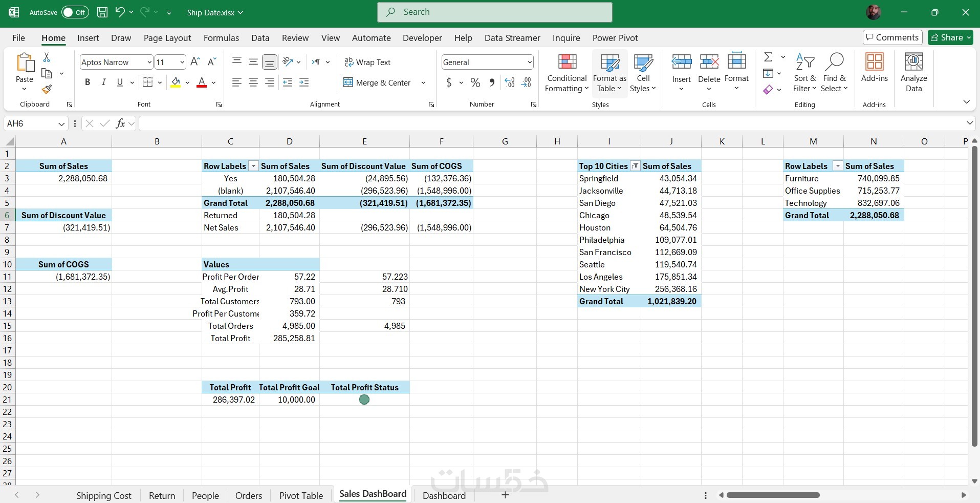
Task: Toggle Wrap Text for cell
Action: click(x=367, y=62)
